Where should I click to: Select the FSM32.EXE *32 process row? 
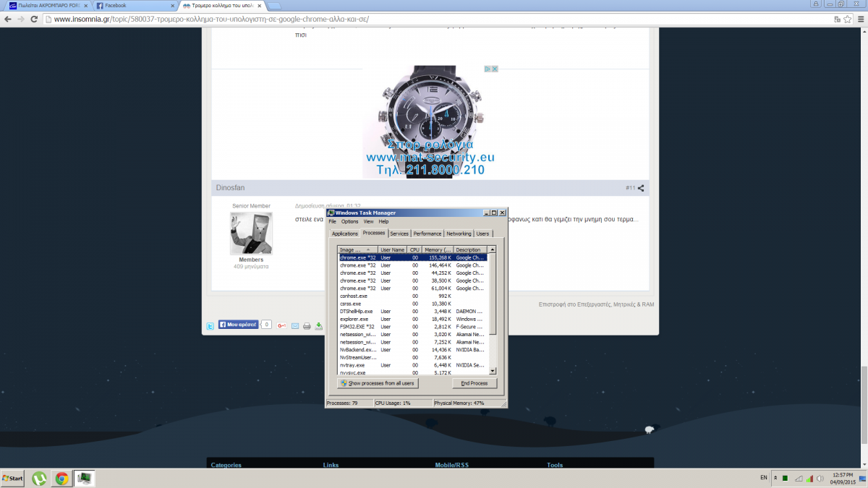coord(414,327)
